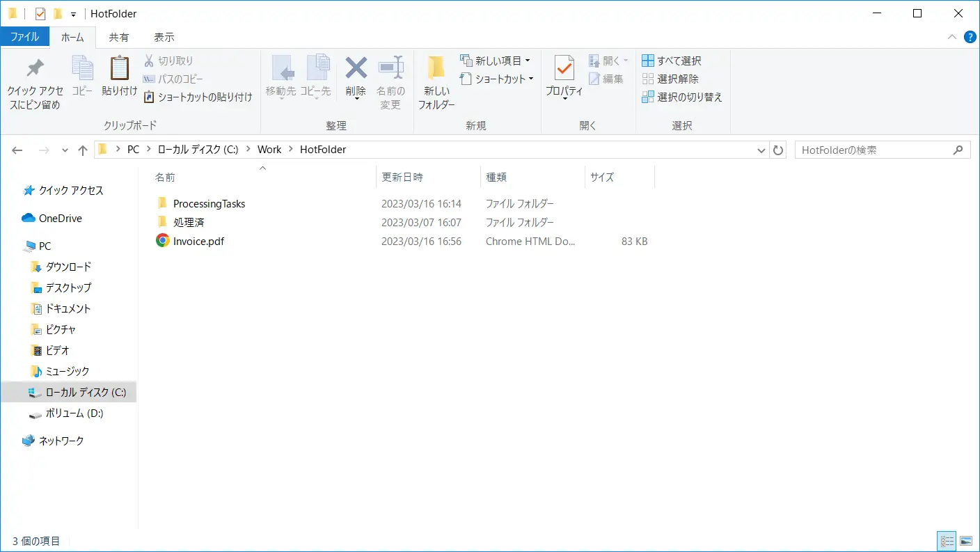The image size is (980, 552).
Task: Click Local Disk (C:) in address bar
Action: (x=198, y=150)
